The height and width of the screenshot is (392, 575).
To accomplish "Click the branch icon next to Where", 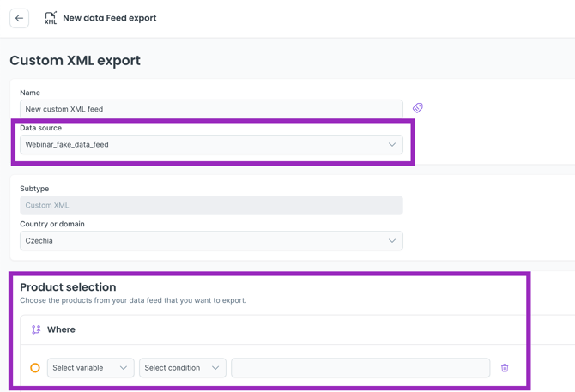I will (x=36, y=329).
